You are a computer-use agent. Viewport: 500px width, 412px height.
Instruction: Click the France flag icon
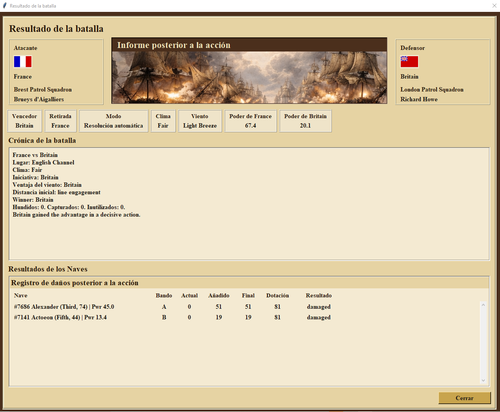23,62
